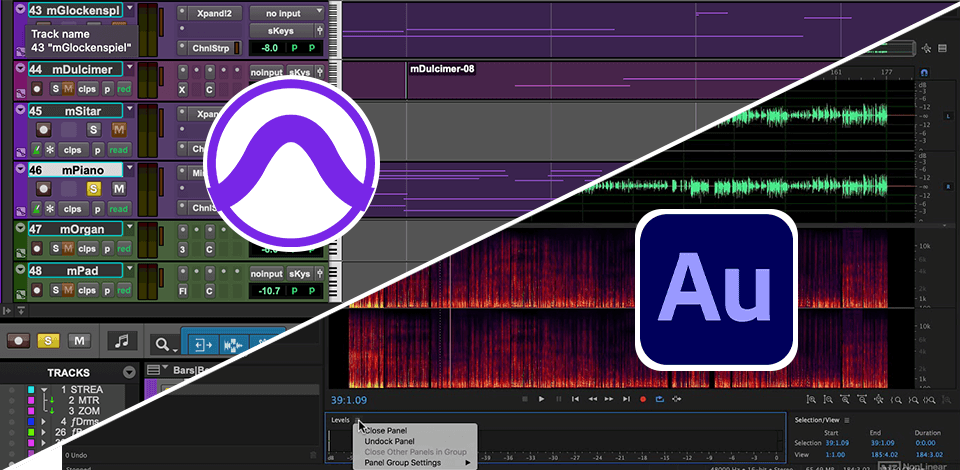Click the record button on 44 mDulcimer
This screenshot has height=470, width=960.
coord(37,89)
